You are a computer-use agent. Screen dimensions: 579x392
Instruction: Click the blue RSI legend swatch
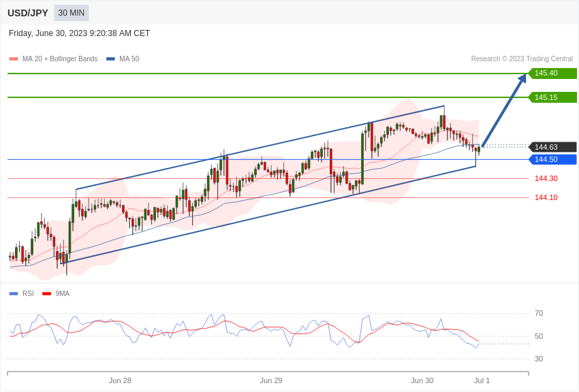tap(14, 293)
